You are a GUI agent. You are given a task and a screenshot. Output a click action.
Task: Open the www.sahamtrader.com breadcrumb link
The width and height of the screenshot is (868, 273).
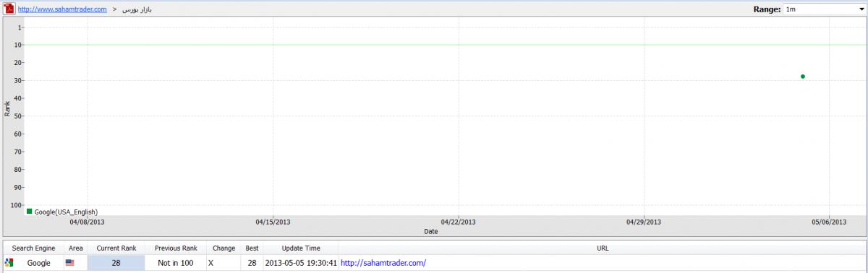pos(62,9)
